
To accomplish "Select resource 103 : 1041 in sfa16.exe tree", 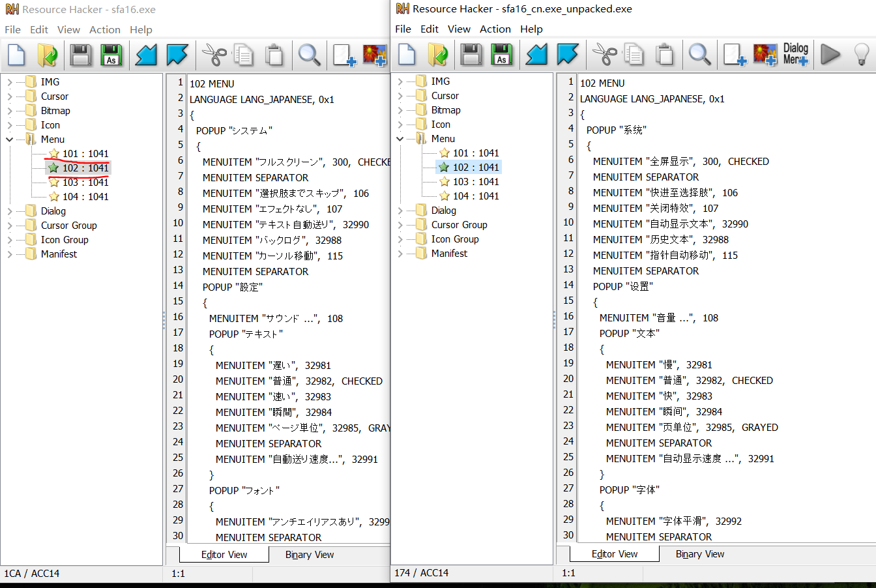I will click(85, 183).
